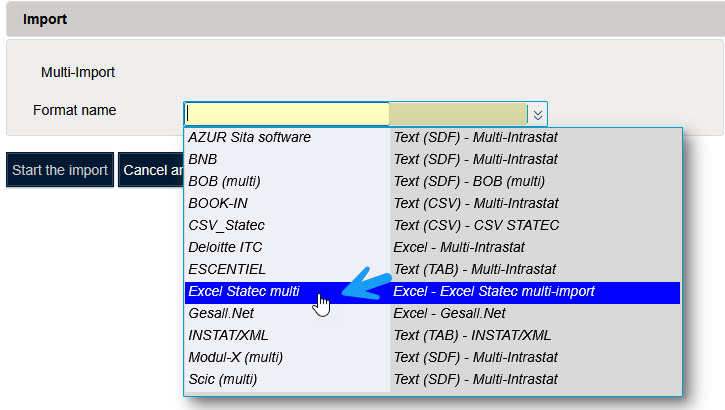Select ESCENTIEL from the list

point(227,269)
